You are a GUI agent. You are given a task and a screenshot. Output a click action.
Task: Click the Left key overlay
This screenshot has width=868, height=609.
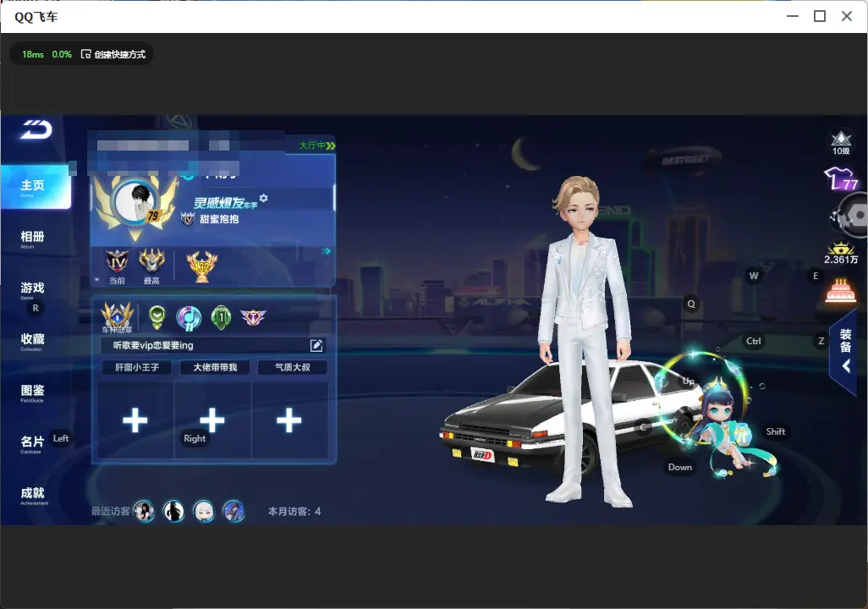(61, 438)
